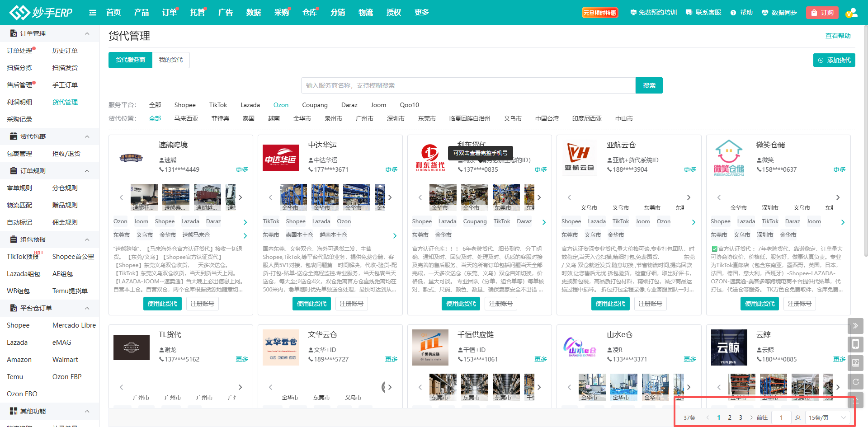Click the mobile phone icon in floating toolbar
This screenshot has width=868, height=427.
click(x=855, y=344)
